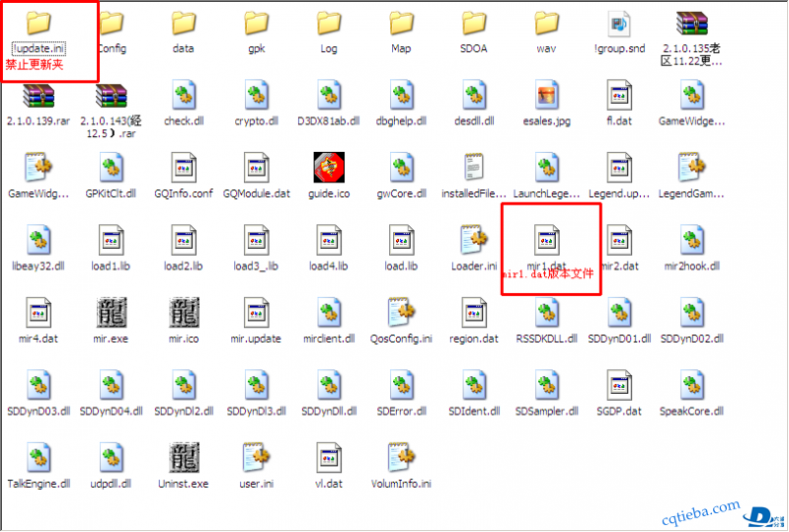The image size is (789, 532).
Task: Select the SDDynDl3.dll file icon
Action: click(x=257, y=385)
